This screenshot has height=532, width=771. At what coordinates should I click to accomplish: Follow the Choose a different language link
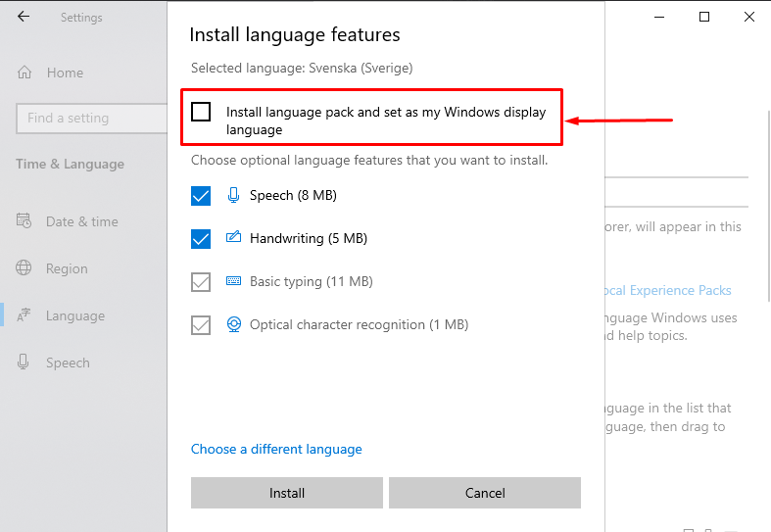(276, 449)
